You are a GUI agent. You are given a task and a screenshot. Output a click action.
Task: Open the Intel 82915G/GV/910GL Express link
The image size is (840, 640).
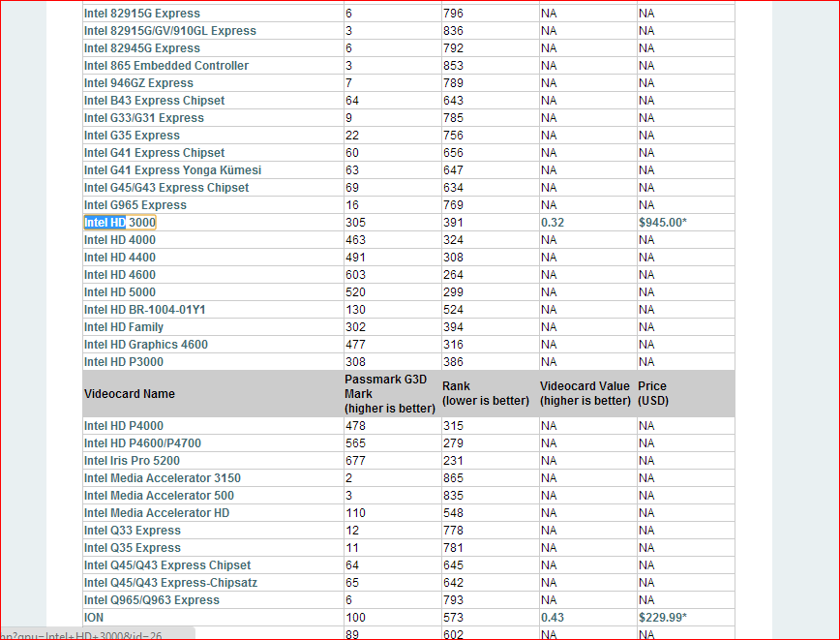[169, 31]
